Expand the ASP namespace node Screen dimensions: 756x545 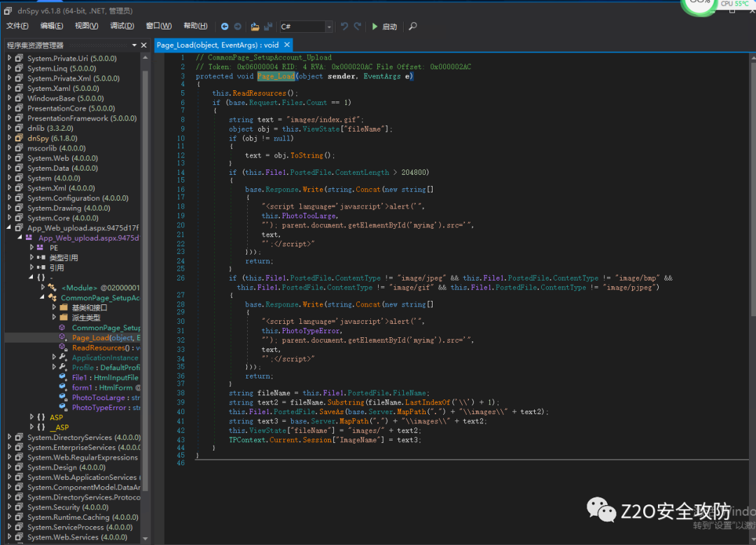coord(31,417)
